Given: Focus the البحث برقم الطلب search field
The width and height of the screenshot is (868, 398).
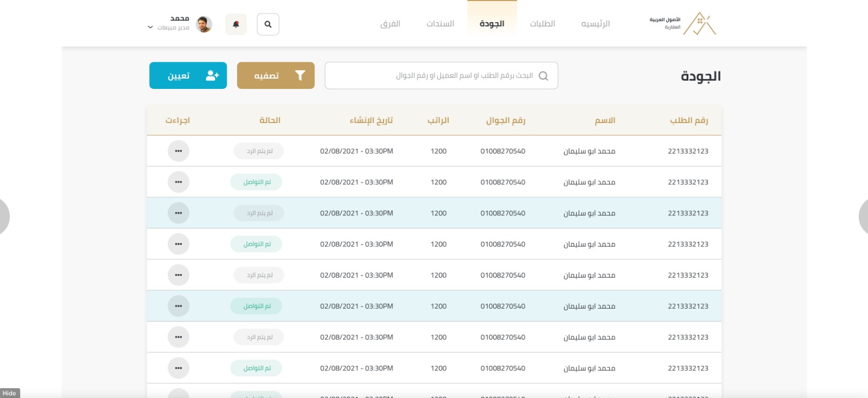Looking at the screenshot, I should coord(441,75).
